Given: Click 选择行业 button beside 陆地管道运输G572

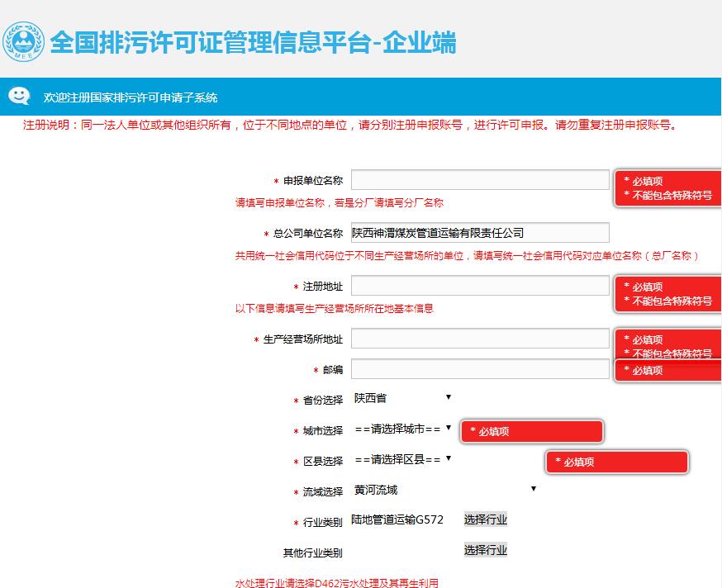Looking at the screenshot, I should tap(485, 519).
